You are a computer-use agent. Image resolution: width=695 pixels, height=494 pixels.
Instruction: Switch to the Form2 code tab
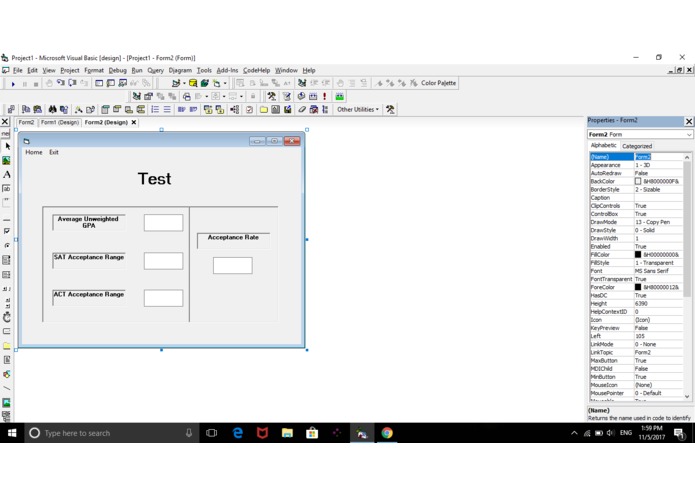(26, 122)
